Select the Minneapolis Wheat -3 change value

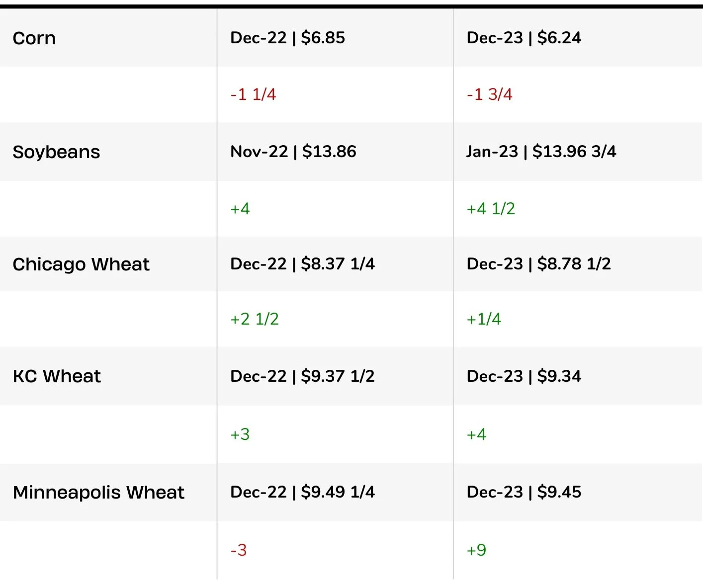tap(239, 550)
